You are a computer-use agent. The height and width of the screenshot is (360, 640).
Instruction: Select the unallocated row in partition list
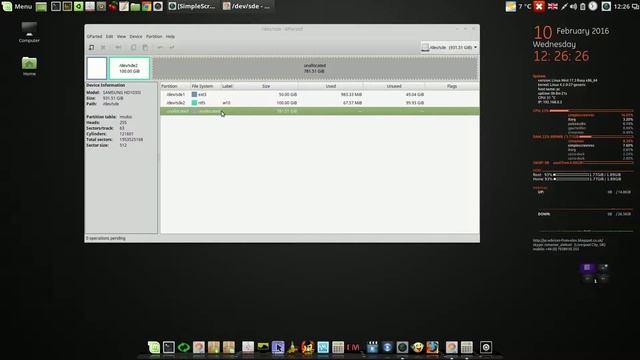coord(320,111)
